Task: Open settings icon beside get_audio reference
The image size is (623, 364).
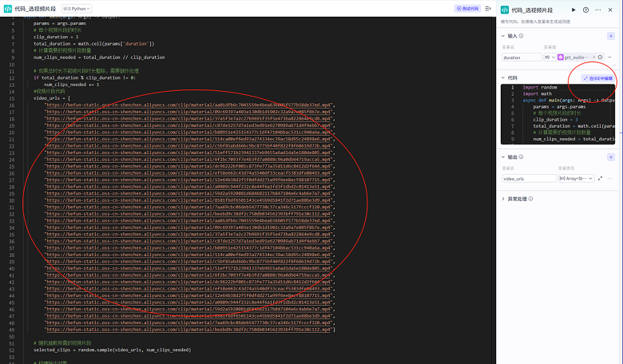Action: [601, 57]
